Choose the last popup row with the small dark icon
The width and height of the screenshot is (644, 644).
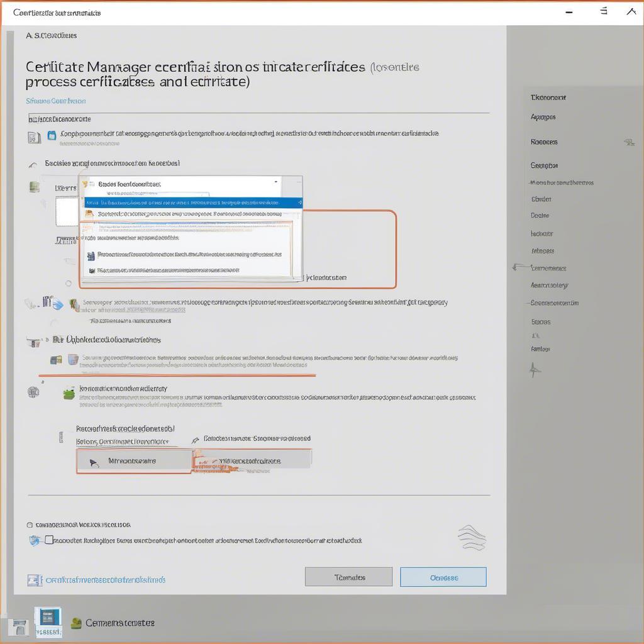click(189, 270)
